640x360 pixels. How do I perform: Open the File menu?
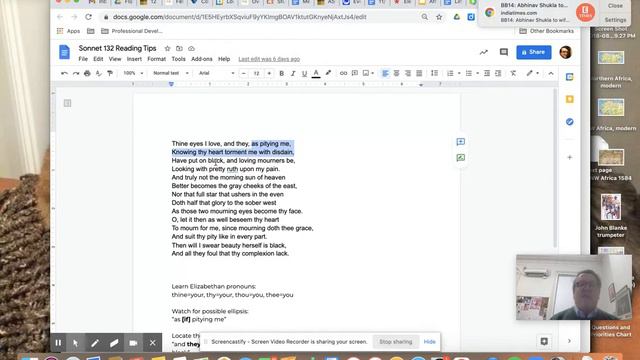coord(83,59)
